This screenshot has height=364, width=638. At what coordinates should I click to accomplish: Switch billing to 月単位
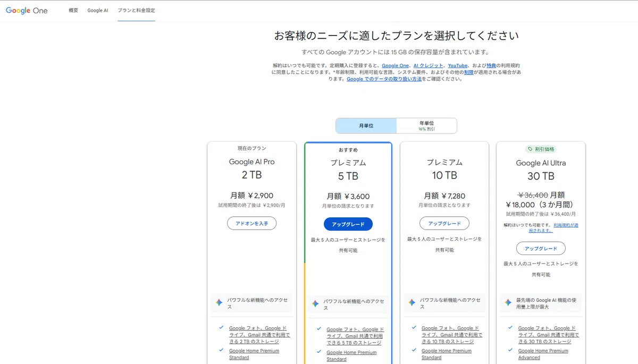point(366,126)
